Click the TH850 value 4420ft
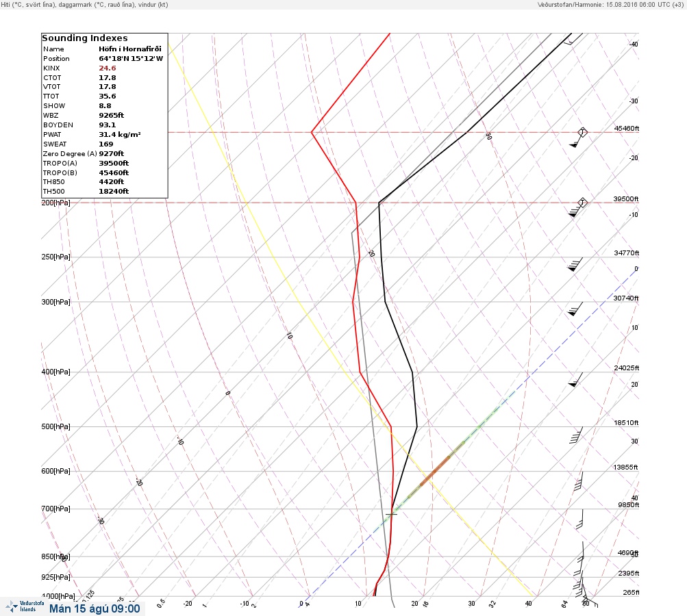 point(111,181)
